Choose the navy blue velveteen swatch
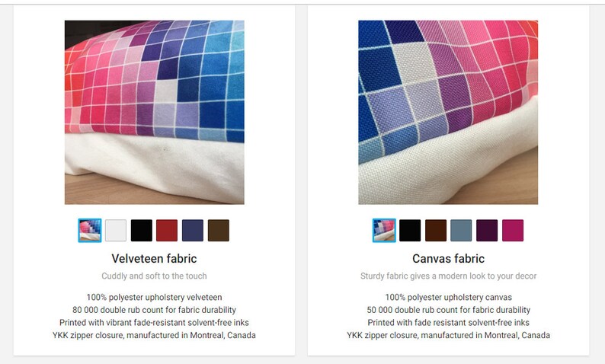 pyautogui.click(x=193, y=231)
